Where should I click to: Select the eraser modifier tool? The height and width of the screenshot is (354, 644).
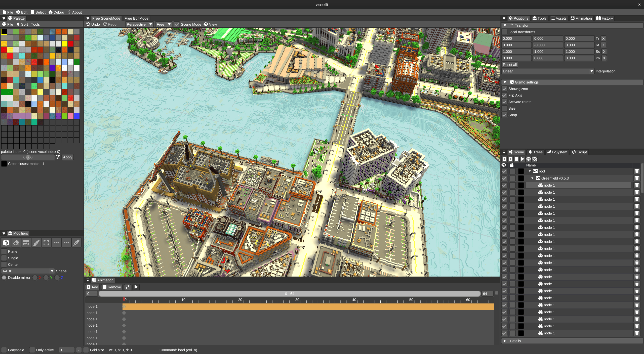[16, 243]
